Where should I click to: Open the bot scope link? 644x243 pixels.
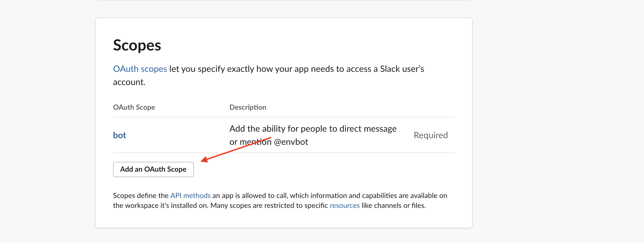click(x=119, y=135)
